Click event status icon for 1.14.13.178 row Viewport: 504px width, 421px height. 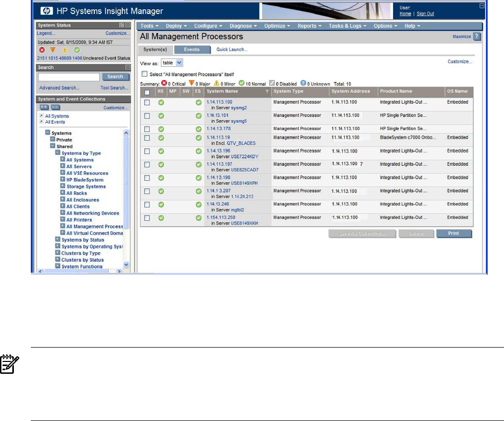click(198, 129)
